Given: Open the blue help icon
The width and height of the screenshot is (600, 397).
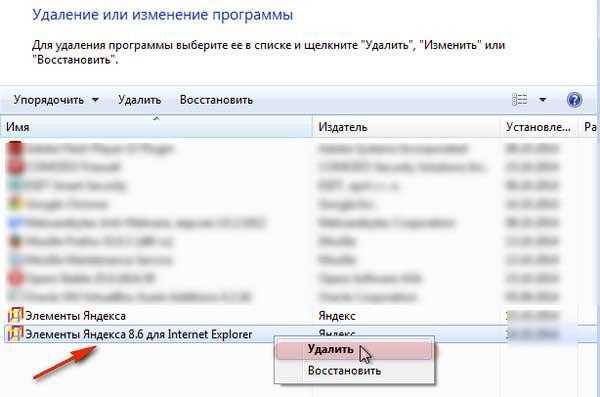Looking at the screenshot, I should [574, 100].
